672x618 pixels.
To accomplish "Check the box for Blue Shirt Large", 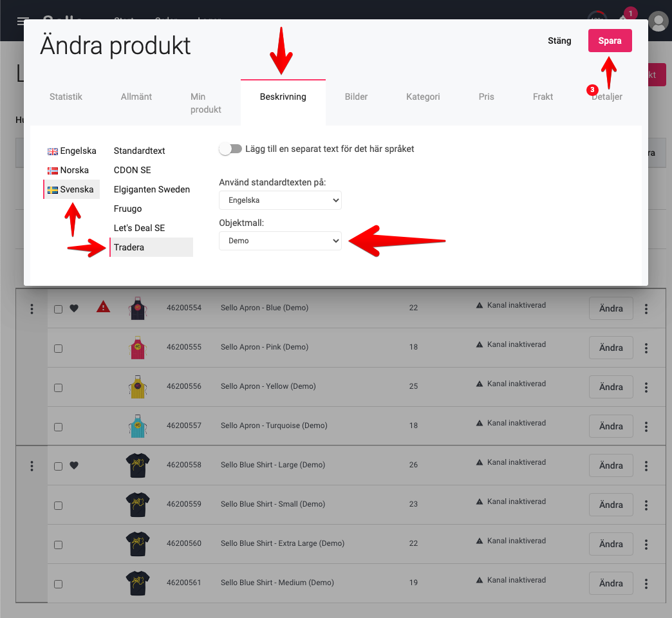I will [59, 466].
